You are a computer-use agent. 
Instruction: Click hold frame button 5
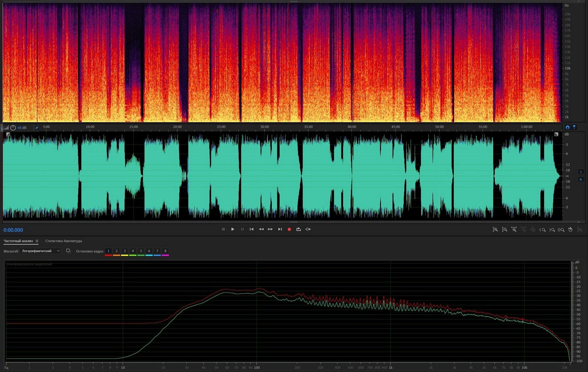(x=141, y=251)
